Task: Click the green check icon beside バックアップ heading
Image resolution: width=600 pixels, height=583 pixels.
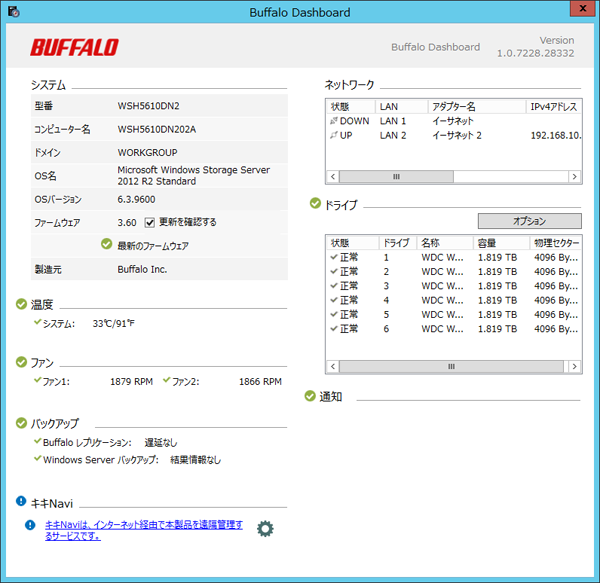Action: point(21,423)
